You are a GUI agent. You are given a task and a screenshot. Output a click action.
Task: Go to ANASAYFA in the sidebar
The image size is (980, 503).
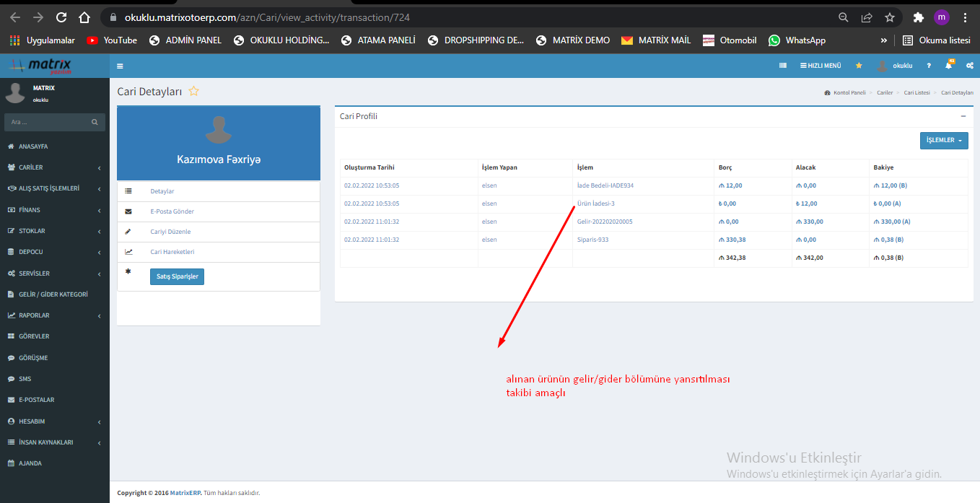[33, 146]
